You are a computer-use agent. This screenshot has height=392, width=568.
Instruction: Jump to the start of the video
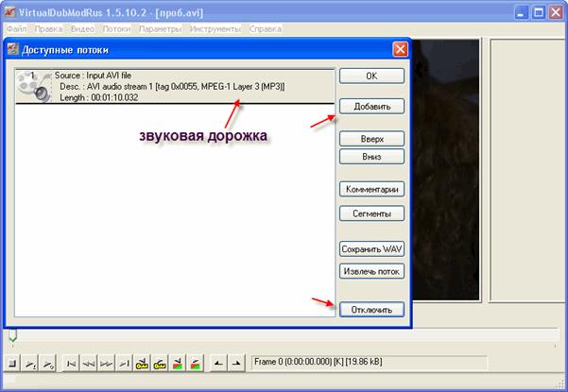point(72,363)
